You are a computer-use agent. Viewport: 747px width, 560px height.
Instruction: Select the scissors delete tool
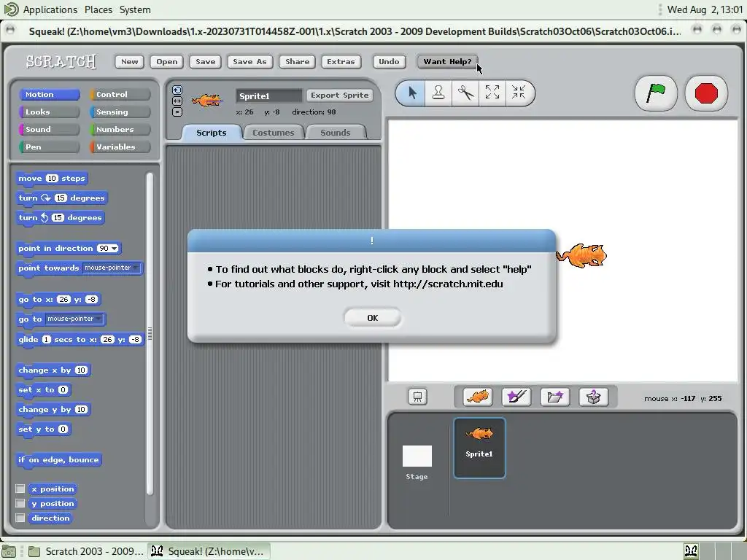(465, 93)
